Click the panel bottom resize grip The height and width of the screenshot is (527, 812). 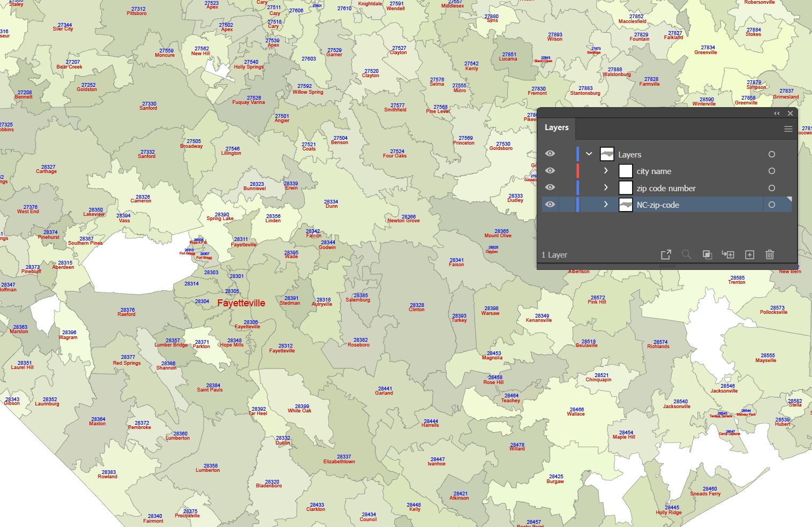(x=667, y=266)
